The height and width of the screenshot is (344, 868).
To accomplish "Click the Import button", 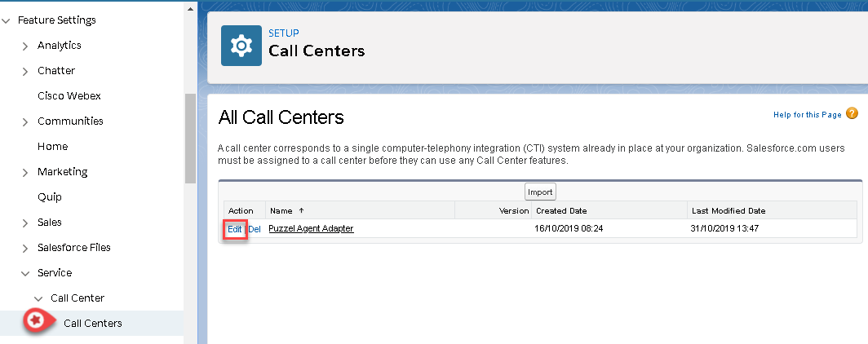I will (x=540, y=192).
